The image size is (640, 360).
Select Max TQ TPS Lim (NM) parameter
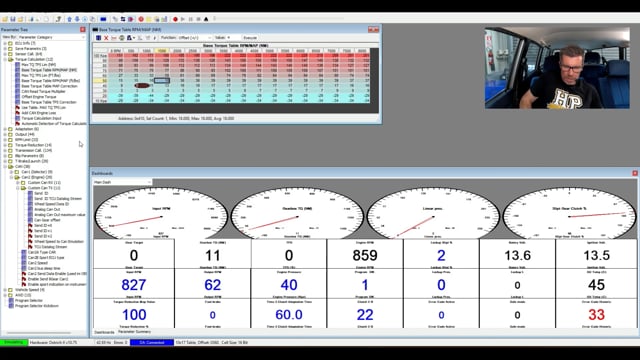39,64
